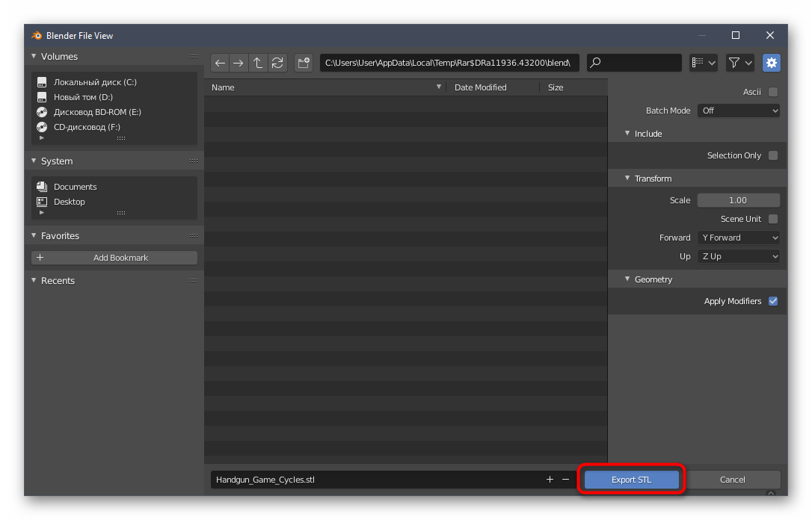This screenshot has height=520, width=812.
Task: Click the file name input field
Action: [374, 480]
